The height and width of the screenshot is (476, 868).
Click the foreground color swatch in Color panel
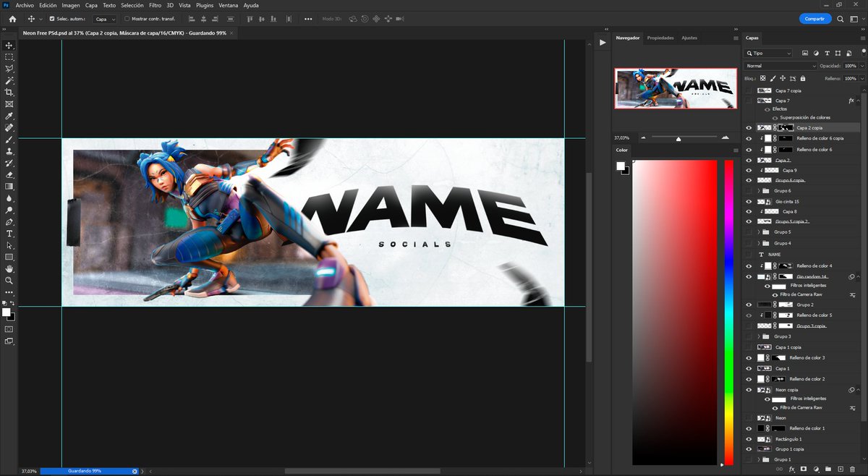coord(621,166)
